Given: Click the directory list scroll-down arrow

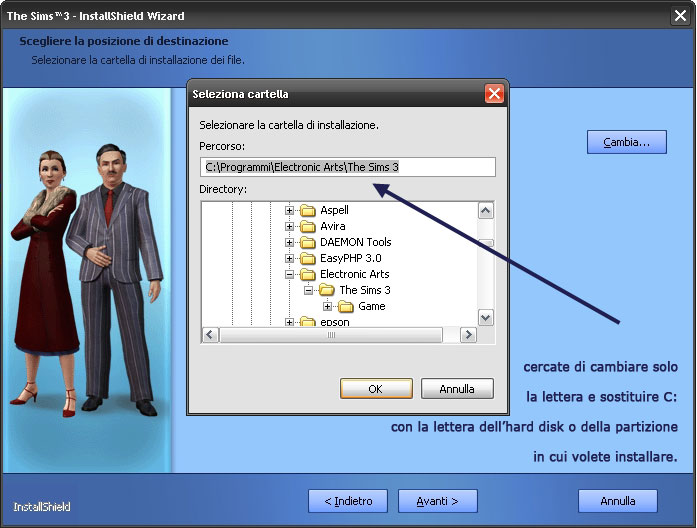Looking at the screenshot, I should pyautogui.click(x=486, y=317).
